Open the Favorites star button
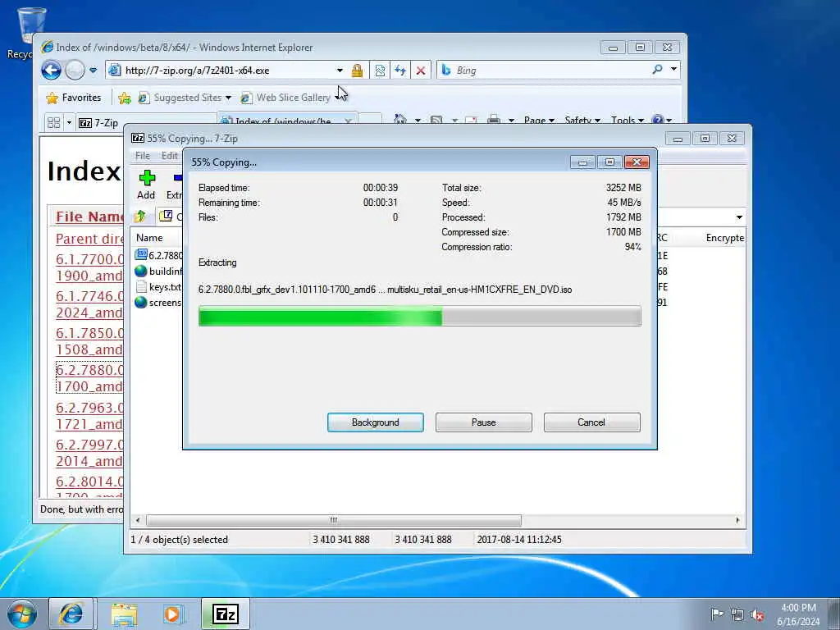This screenshot has height=630, width=840. (74, 98)
